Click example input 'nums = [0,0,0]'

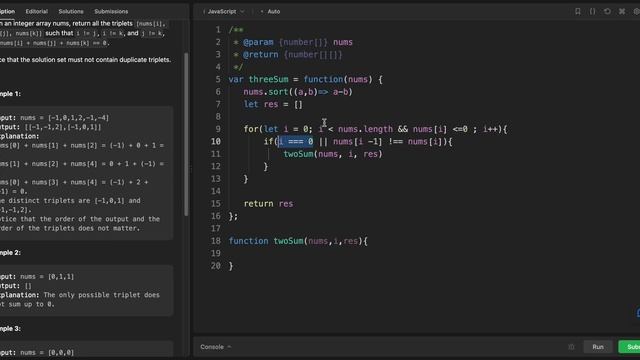tap(47, 353)
